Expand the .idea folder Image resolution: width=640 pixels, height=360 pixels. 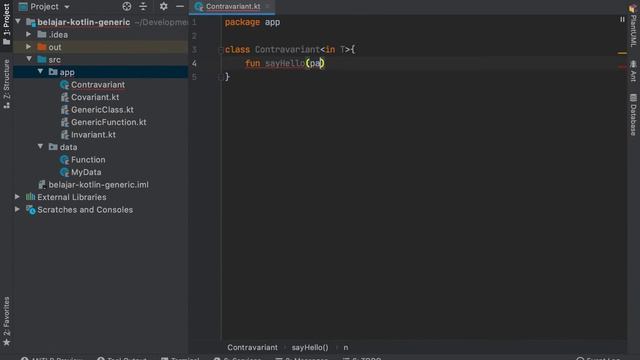tap(29, 34)
